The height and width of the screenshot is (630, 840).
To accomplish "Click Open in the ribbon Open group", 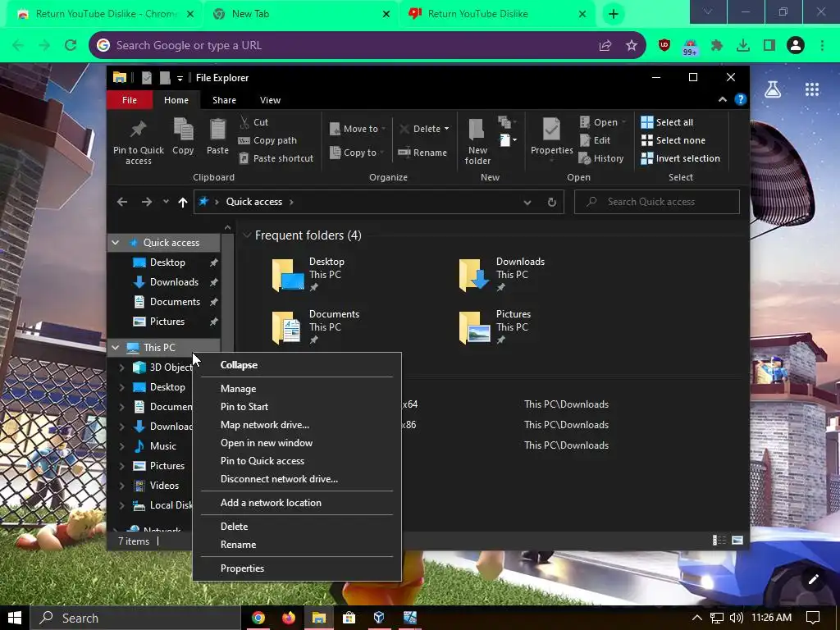I will pyautogui.click(x=602, y=122).
